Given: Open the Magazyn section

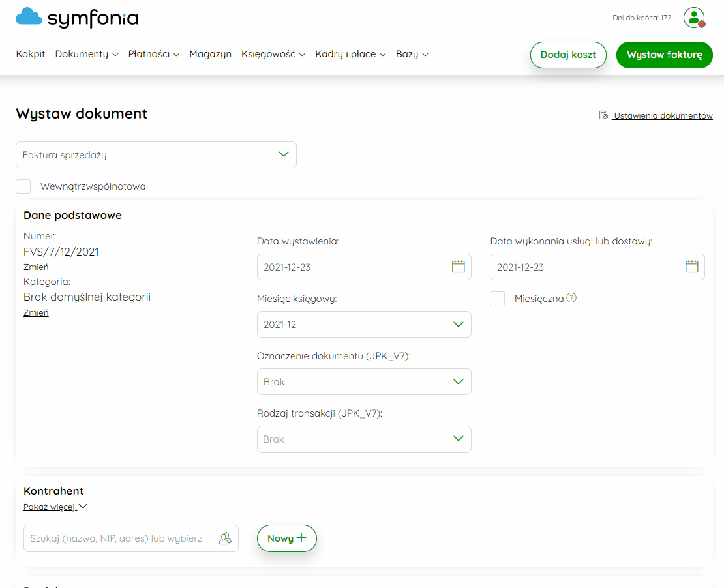Looking at the screenshot, I should (210, 55).
